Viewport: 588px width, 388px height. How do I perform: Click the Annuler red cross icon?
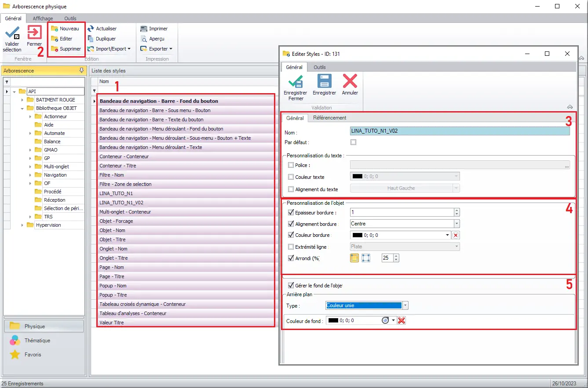point(350,81)
